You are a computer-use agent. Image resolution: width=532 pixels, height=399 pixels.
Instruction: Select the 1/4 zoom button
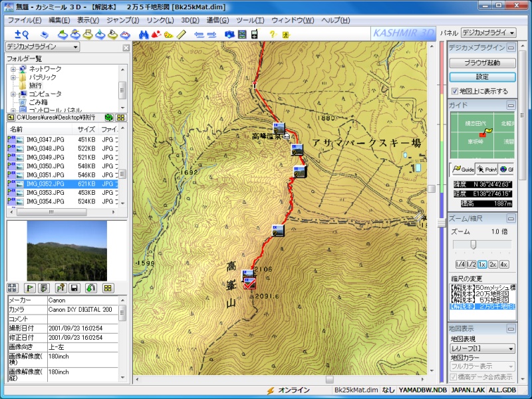[459, 265]
